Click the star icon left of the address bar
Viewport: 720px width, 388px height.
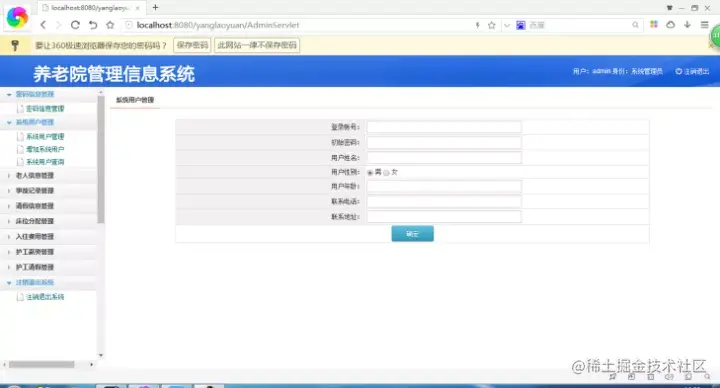pyautogui.click(x=110, y=25)
